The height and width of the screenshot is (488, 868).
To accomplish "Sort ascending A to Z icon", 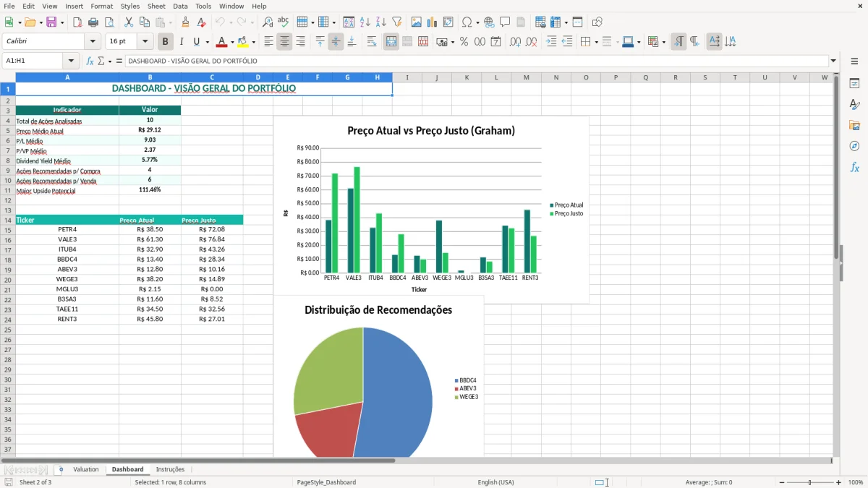I will click(365, 22).
